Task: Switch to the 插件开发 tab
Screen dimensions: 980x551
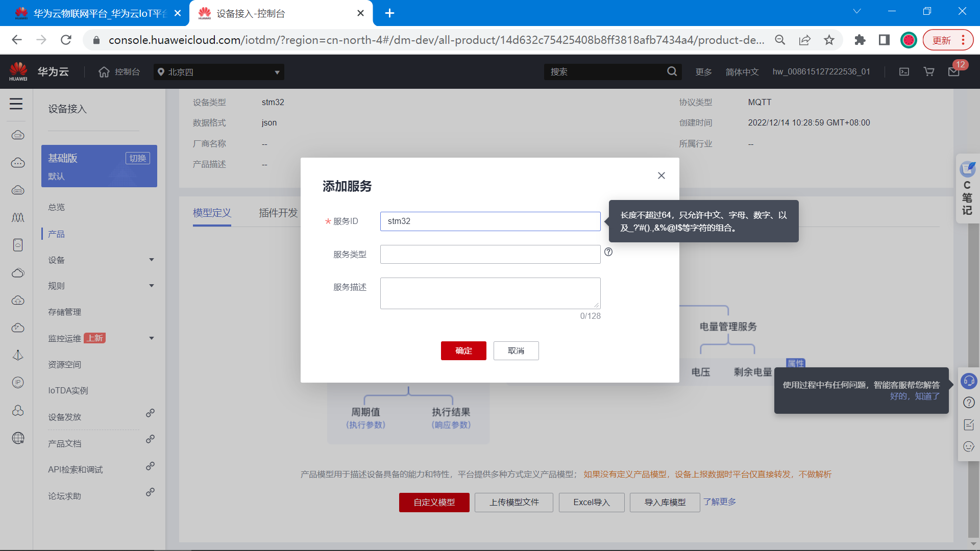Action: click(x=278, y=213)
